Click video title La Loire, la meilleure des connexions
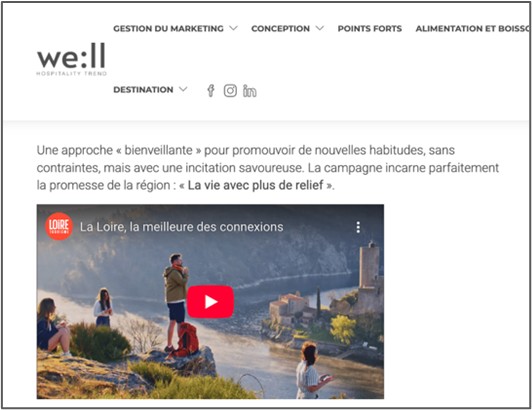This screenshot has width=532, height=410. click(182, 227)
